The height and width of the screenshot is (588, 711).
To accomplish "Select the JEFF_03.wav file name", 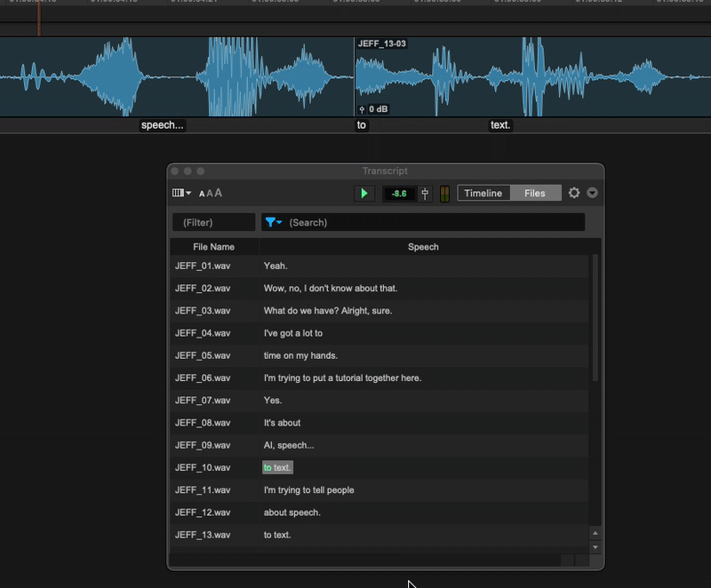I will pos(203,311).
